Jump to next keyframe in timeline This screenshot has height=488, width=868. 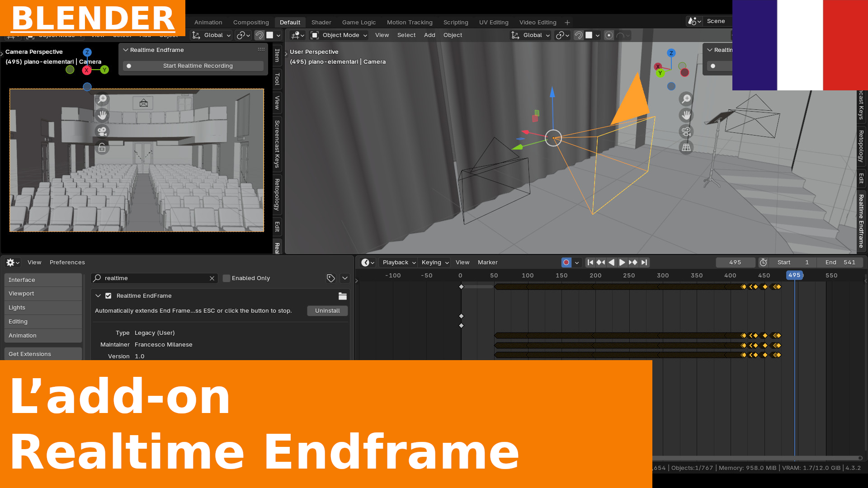(633, 263)
